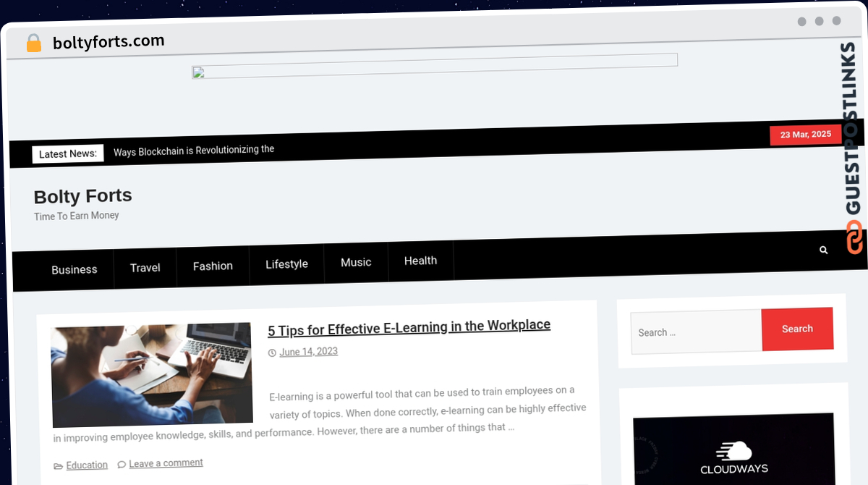Click the Bolty Forts site title
868x485 pixels.
83,195
